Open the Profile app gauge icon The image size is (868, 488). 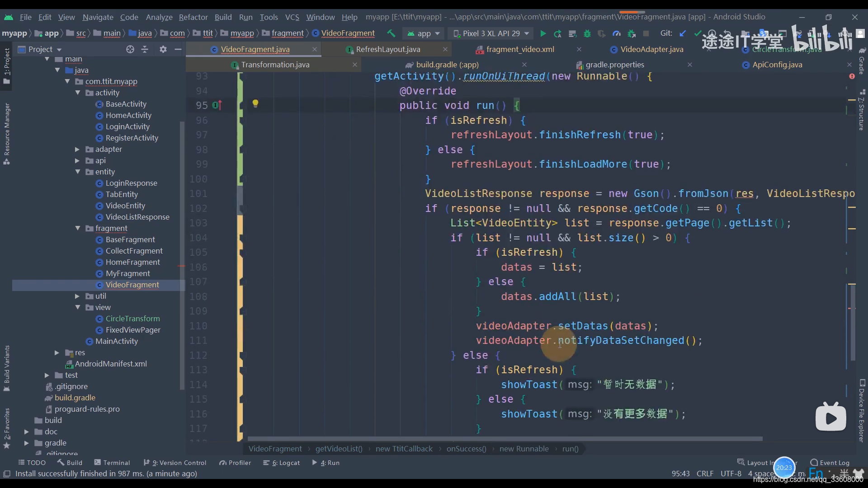pyautogui.click(x=617, y=33)
